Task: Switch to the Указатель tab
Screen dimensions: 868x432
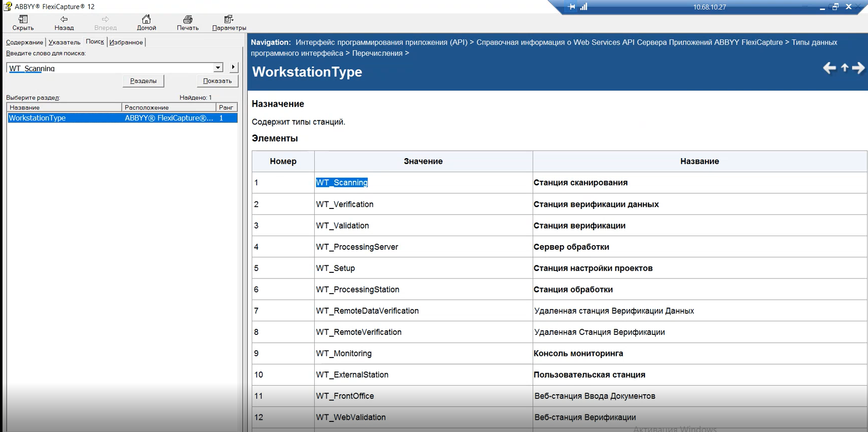Action: [64, 42]
